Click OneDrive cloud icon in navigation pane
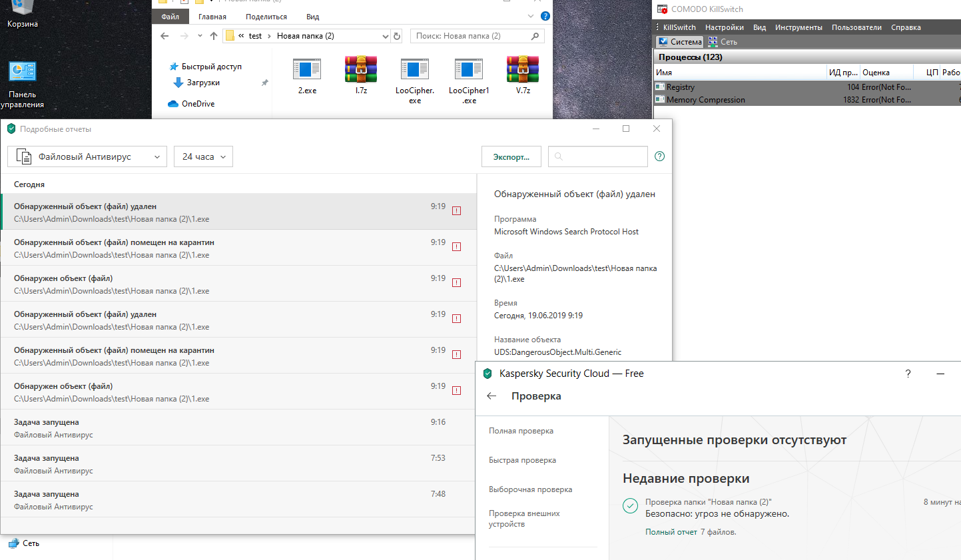The image size is (961, 560). click(x=173, y=104)
